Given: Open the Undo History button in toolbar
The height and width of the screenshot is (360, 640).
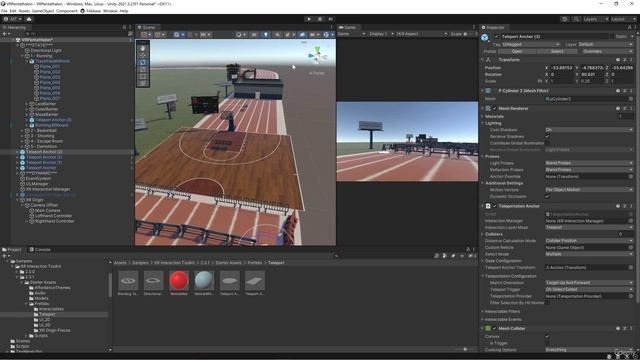Looking at the screenshot, I should coord(564,19).
